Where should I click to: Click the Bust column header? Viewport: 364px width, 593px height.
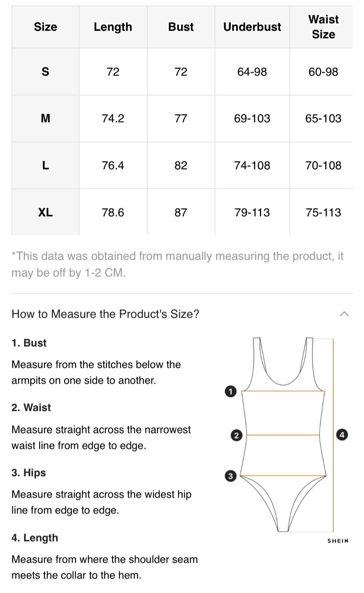(x=181, y=27)
